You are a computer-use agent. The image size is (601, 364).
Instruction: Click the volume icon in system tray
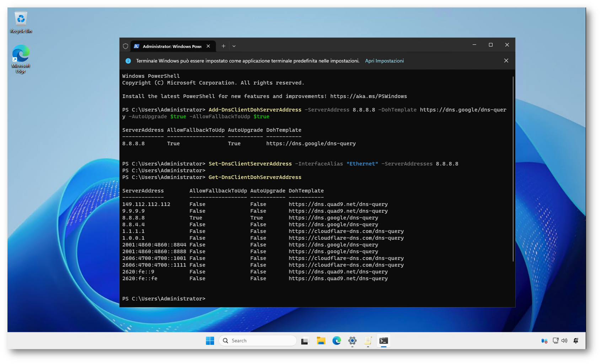[564, 341]
